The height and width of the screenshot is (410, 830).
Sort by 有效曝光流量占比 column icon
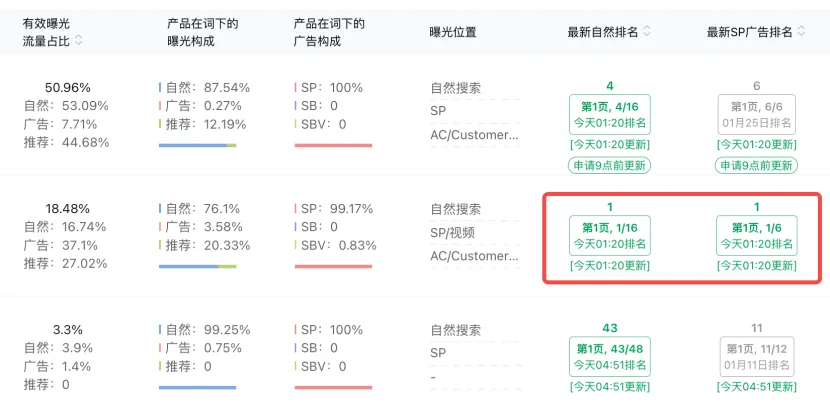click(78, 40)
